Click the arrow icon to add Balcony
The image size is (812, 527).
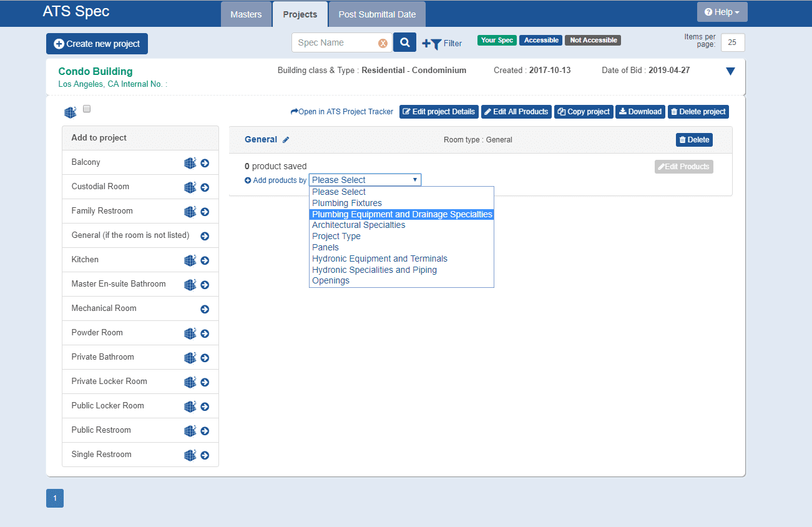click(205, 164)
